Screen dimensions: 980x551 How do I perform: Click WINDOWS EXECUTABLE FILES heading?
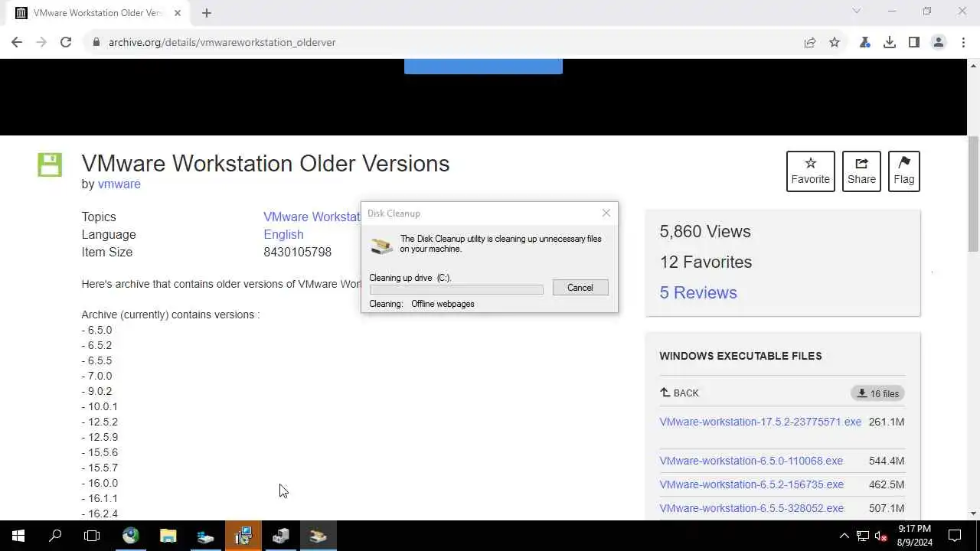[x=740, y=356]
